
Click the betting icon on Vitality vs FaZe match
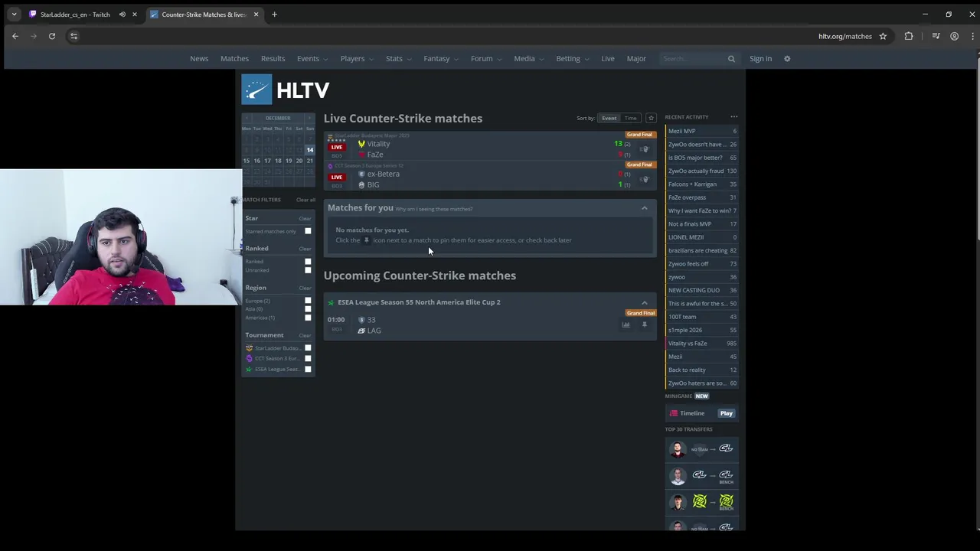point(645,149)
